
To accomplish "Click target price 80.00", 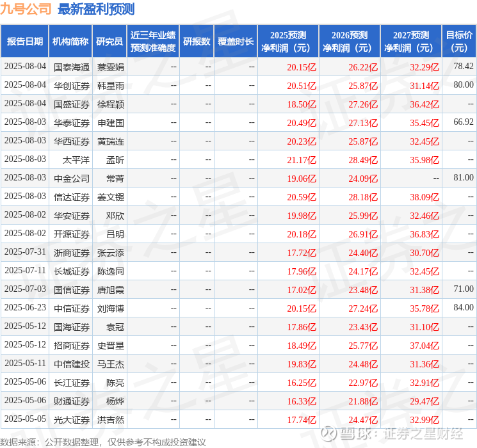I will (464, 85).
